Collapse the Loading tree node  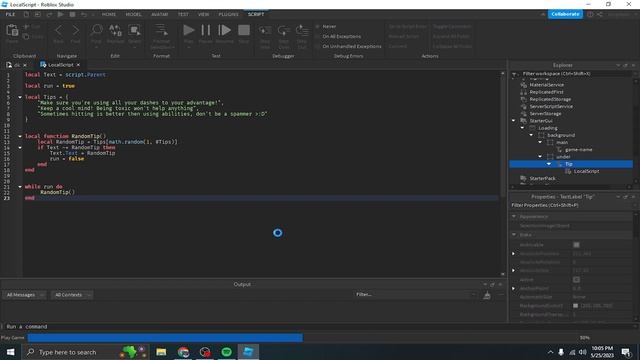(522, 128)
